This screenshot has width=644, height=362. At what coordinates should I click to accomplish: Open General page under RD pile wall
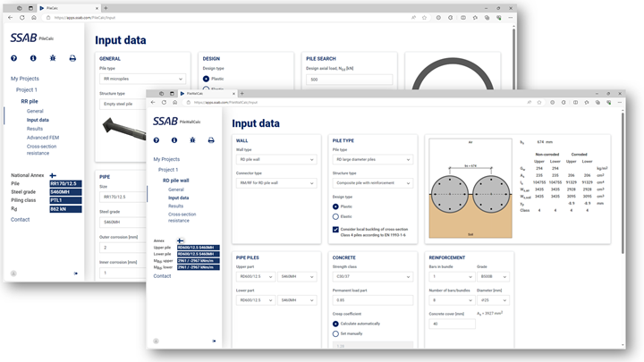click(176, 189)
